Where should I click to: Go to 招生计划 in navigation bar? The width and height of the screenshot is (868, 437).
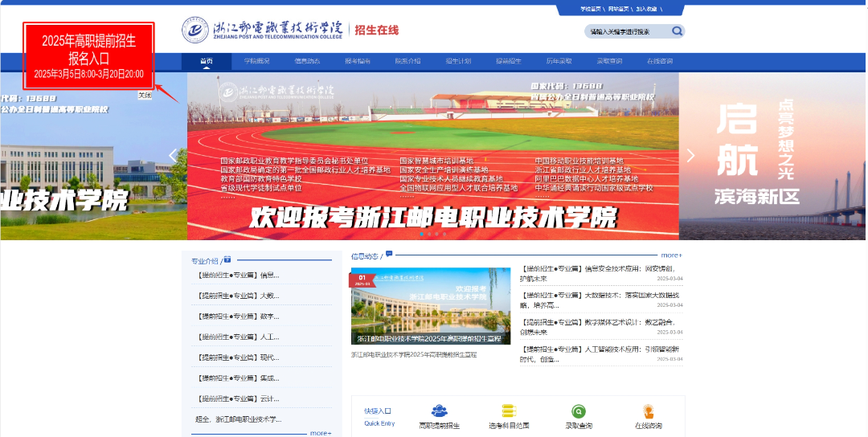coord(458,61)
